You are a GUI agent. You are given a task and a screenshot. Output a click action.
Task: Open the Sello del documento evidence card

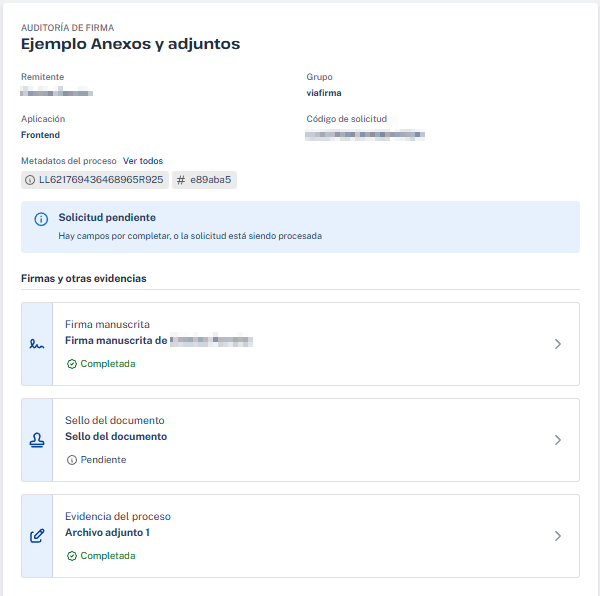pos(300,440)
